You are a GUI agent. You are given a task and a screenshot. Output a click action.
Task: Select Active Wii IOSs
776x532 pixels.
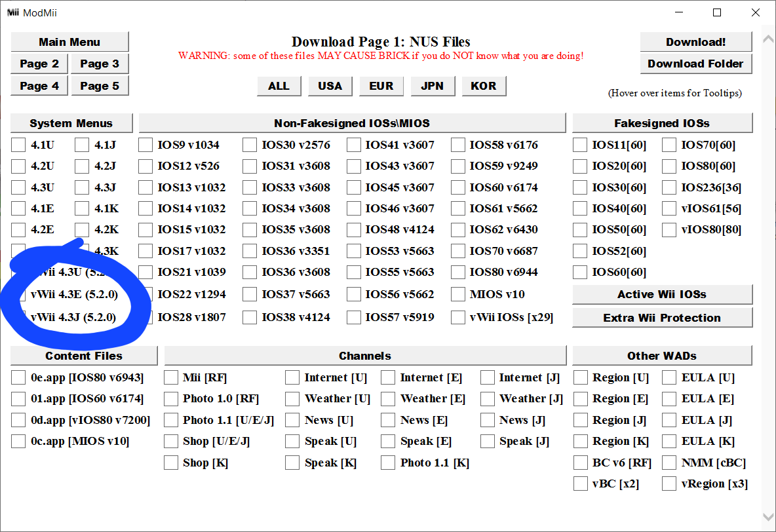click(x=662, y=294)
